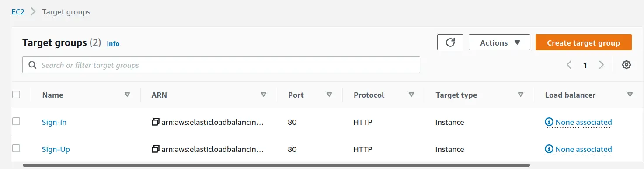Image resolution: width=644 pixels, height=169 pixels.
Task: Navigate to EC2 breadcrumb
Action: [x=18, y=12]
